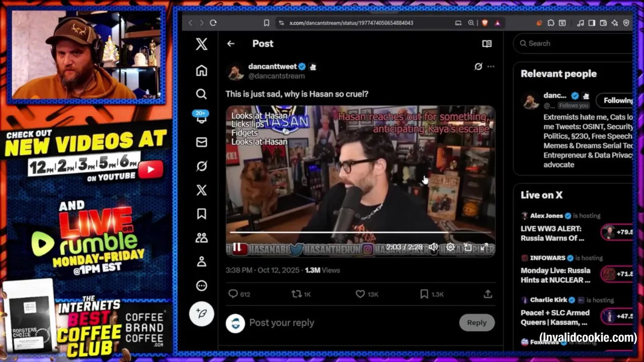Compose a new post with feather button

pos(202,313)
